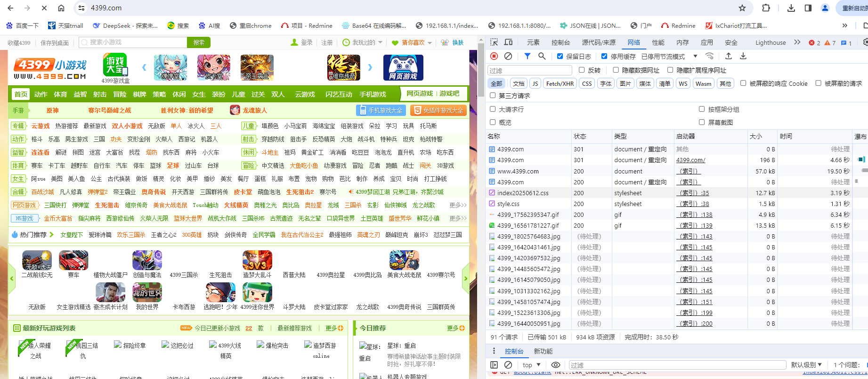Select 动作 in site navigation
The width and height of the screenshot is (868, 379).
coord(41,94)
